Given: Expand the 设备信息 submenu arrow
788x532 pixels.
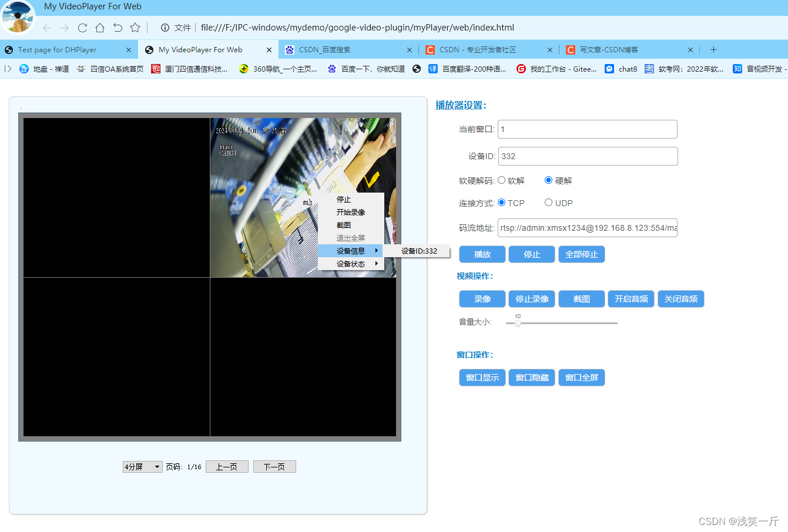Looking at the screenshot, I should 376,251.
